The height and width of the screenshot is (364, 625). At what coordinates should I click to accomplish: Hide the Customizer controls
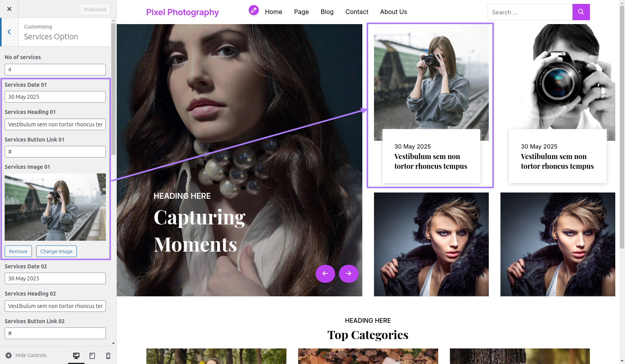point(26,355)
